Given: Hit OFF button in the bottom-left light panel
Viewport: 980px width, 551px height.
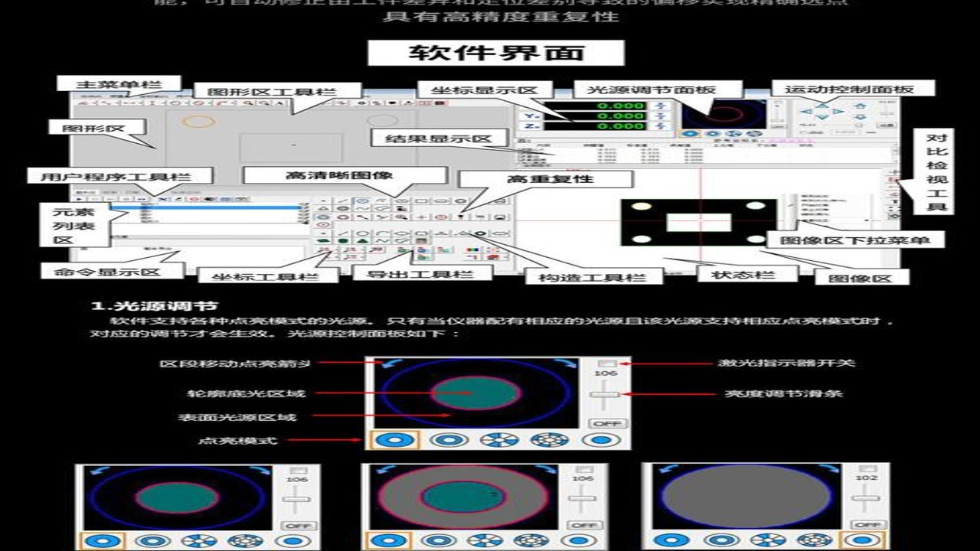Looking at the screenshot, I should click(297, 525).
